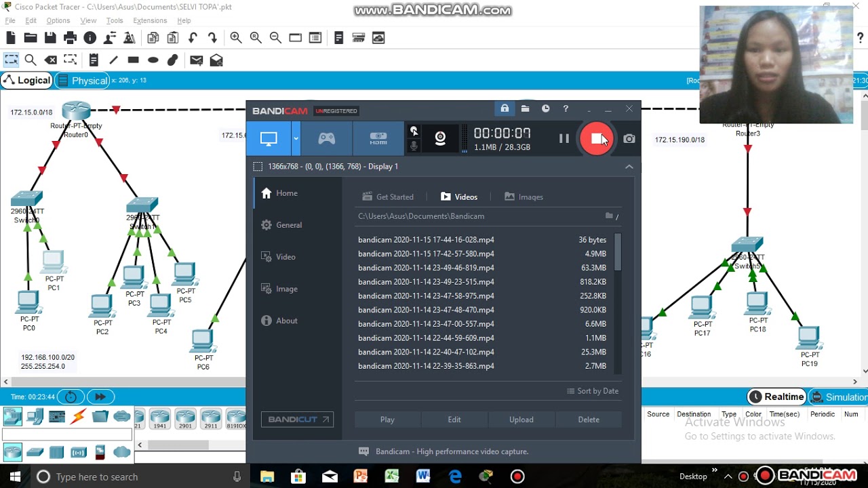Image resolution: width=868 pixels, height=488 pixels.
Task: Click Play for the selected video
Action: click(387, 420)
